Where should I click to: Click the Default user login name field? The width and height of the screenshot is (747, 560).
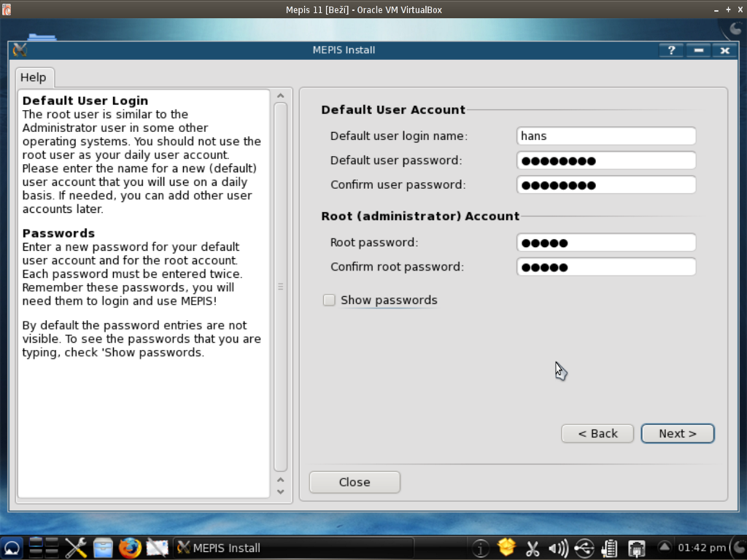pos(606,136)
